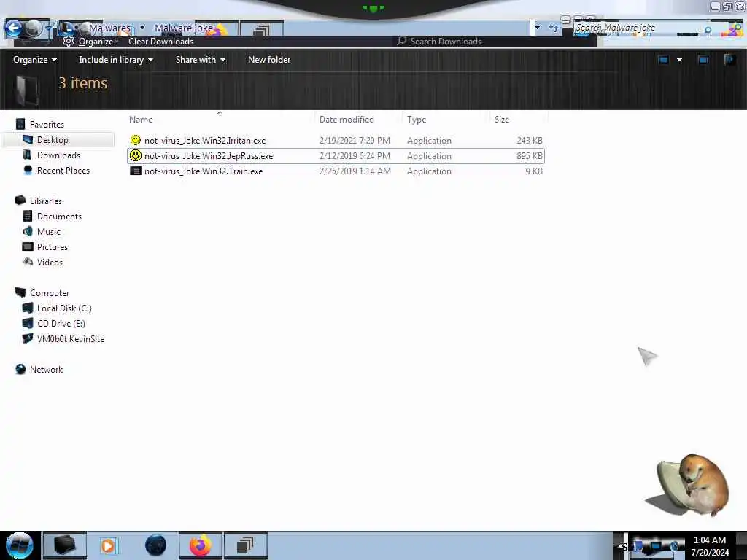Open the dark globe browser taskbar icon
This screenshot has height=560, width=747.
tap(156, 545)
